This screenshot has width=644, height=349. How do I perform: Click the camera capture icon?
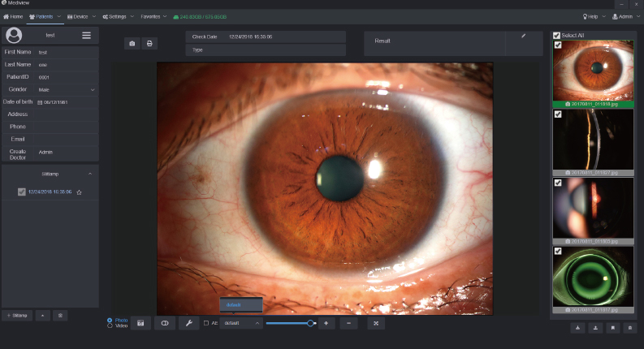tap(132, 44)
